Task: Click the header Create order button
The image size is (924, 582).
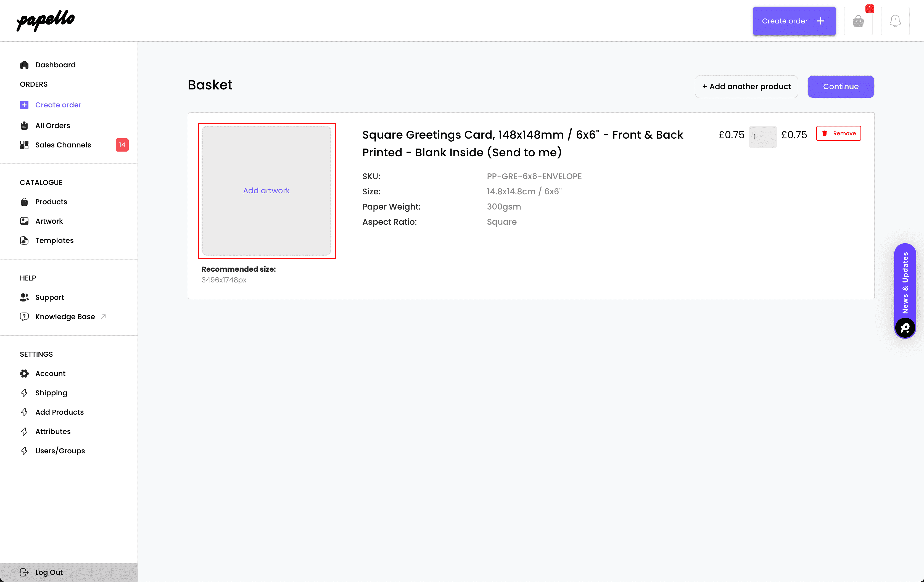Action: click(x=794, y=21)
